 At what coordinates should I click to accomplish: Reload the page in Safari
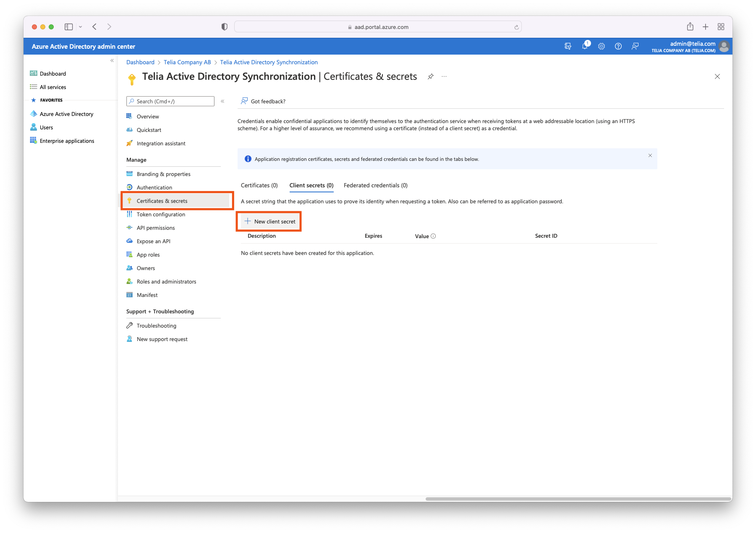coord(516,27)
